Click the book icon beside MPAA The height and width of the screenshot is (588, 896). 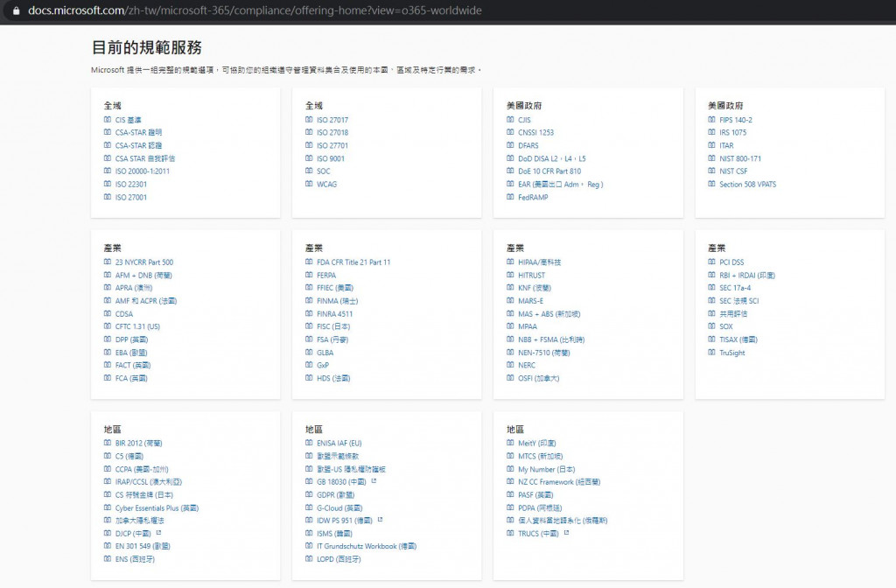510,326
